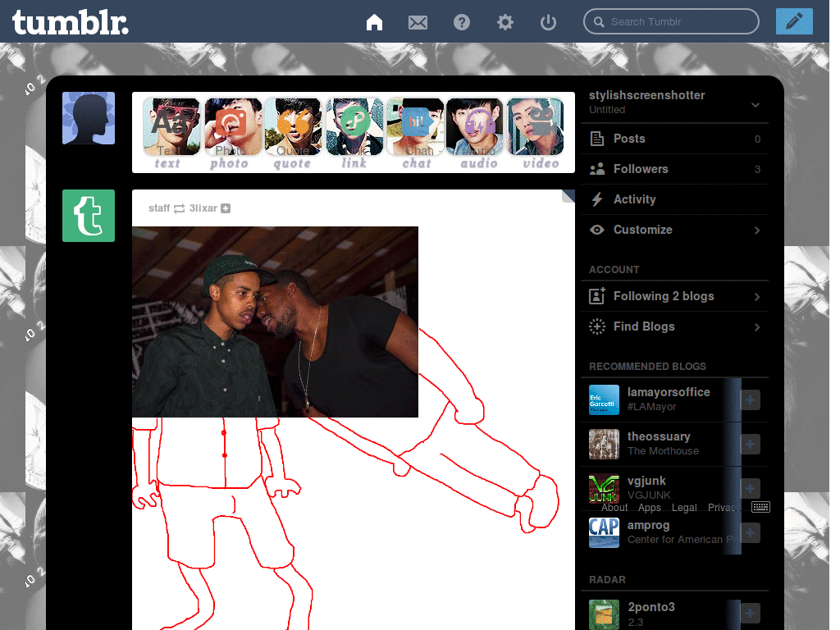Click the vgjunk blog avatar
The width and height of the screenshot is (840, 630).
[604, 488]
